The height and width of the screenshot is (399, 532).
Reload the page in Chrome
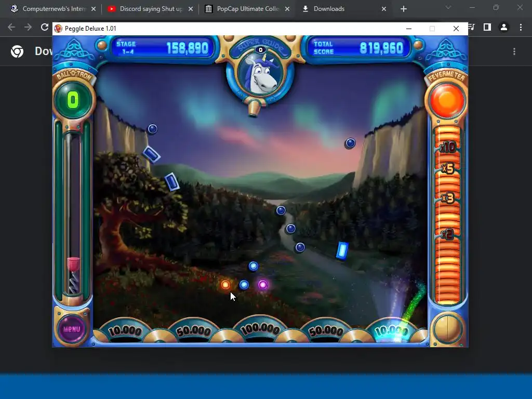coord(45,27)
